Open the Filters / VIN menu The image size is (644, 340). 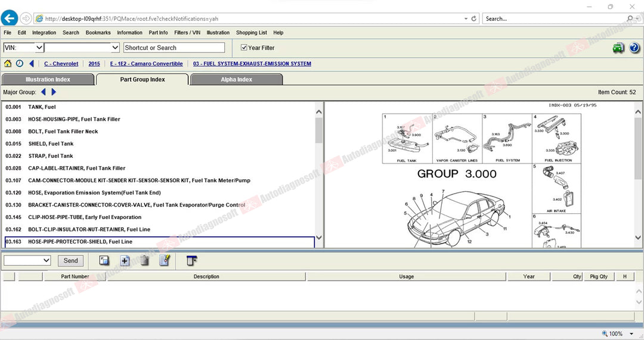(187, 32)
